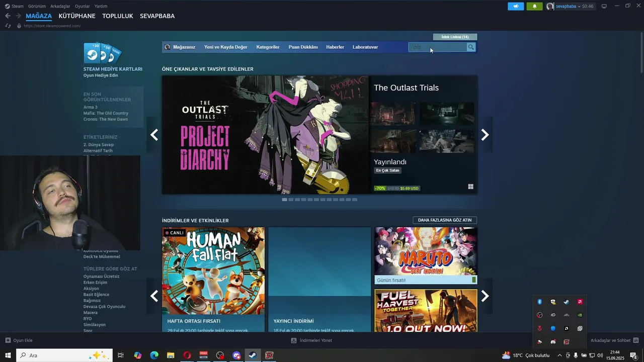Click the store search input field

(437, 47)
